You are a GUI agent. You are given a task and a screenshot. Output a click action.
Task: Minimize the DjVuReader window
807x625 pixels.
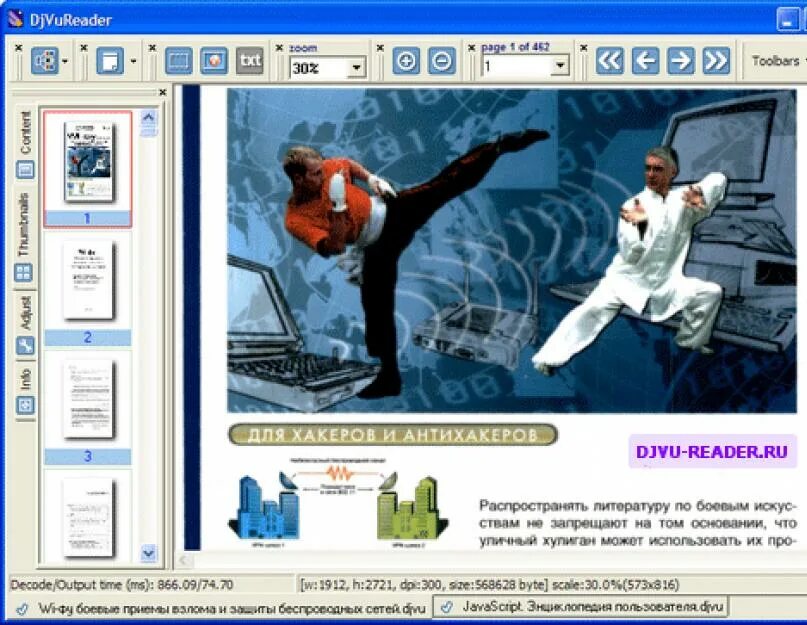(x=787, y=20)
